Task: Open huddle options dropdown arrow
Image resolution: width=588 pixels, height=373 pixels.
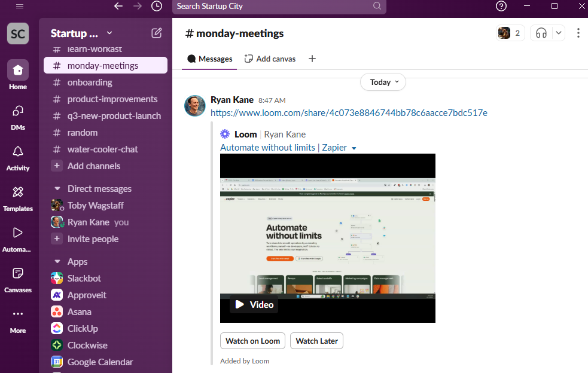Action: (x=558, y=33)
